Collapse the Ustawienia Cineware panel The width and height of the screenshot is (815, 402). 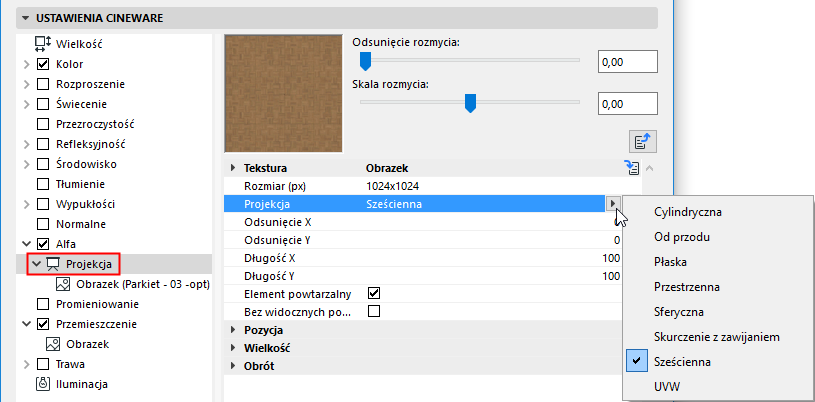(x=25, y=18)
